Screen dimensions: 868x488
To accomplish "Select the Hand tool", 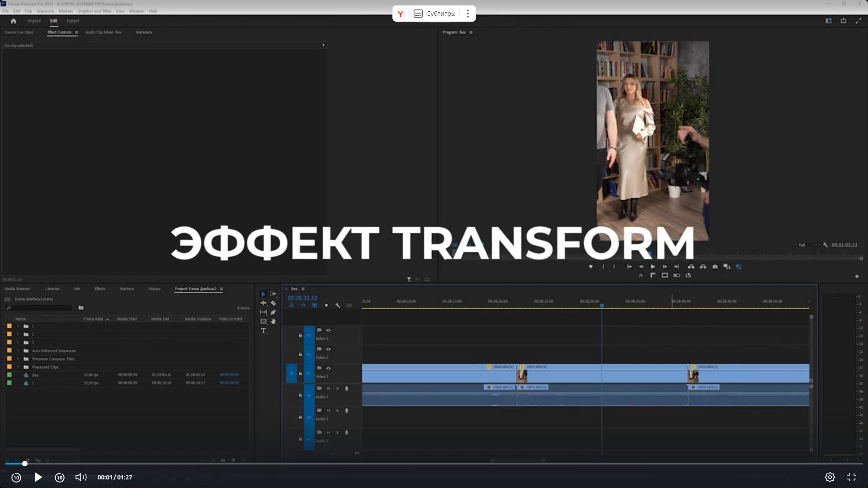I will pyautogui.click(x=274, y=321).
